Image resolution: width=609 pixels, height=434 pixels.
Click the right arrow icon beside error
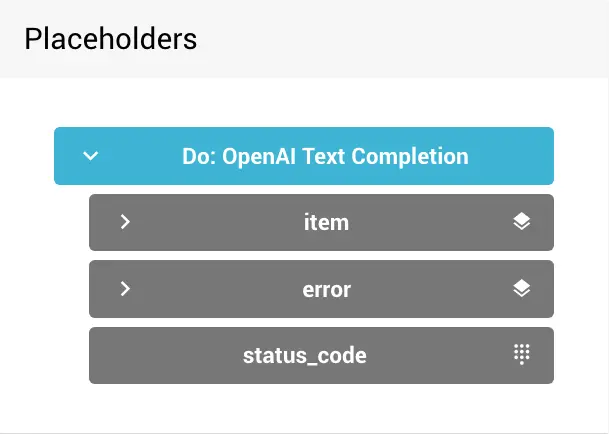(125, 289)
